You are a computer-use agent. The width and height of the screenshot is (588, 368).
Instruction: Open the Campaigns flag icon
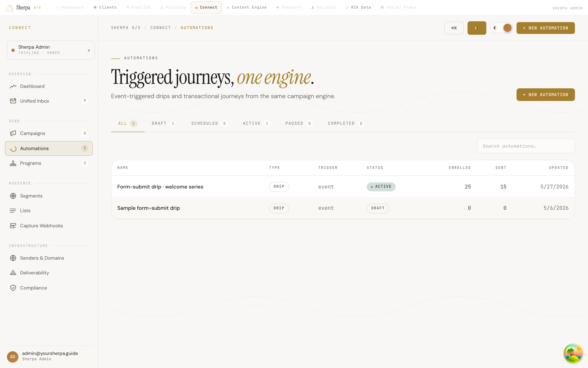pos(13,133)
